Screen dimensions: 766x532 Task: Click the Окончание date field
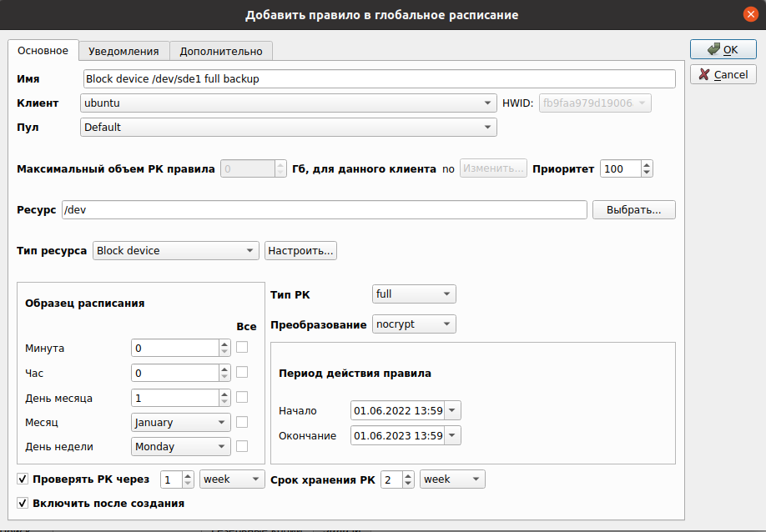click(x=398, y=435)
